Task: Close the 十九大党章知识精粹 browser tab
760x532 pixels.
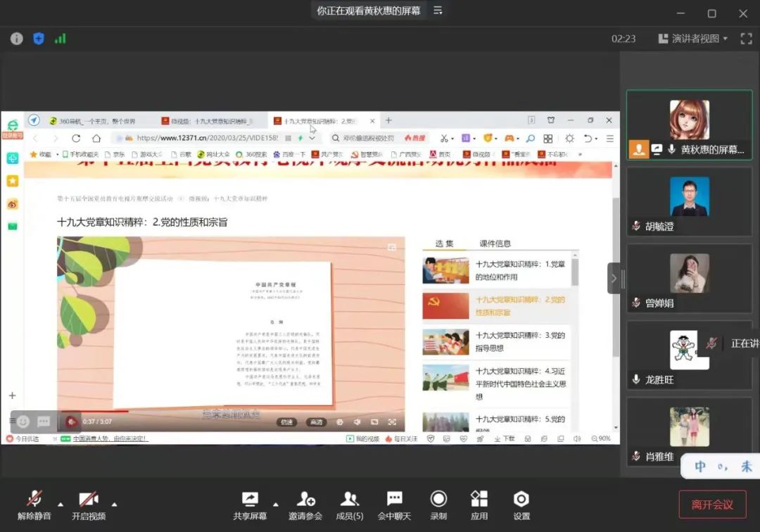Action: (x=372, y=121)
